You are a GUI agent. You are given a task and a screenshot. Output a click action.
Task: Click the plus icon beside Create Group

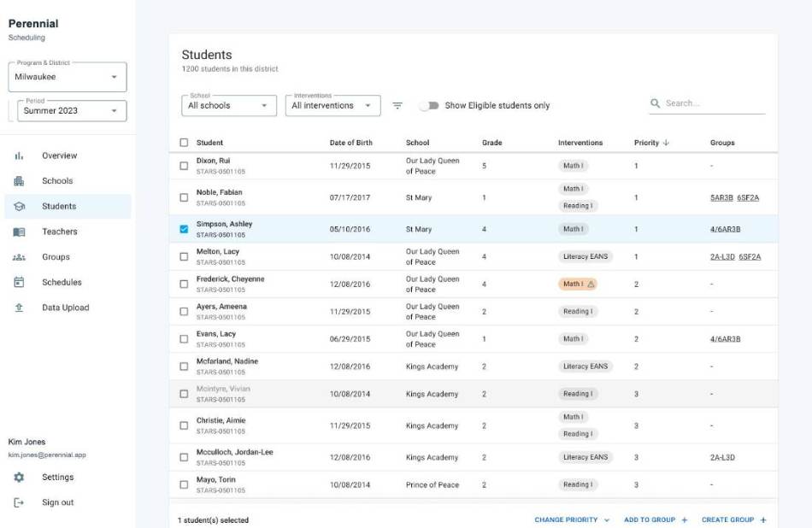coord(762,519)
